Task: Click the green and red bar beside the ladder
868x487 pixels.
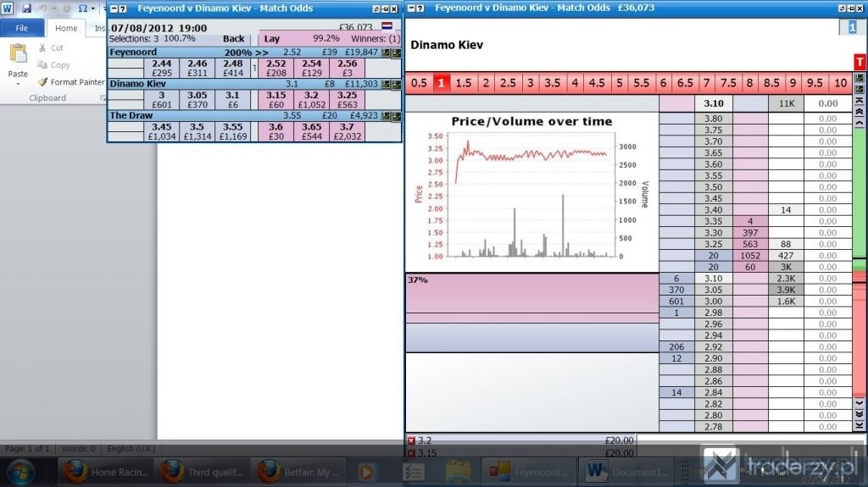Action: (860, 263)
